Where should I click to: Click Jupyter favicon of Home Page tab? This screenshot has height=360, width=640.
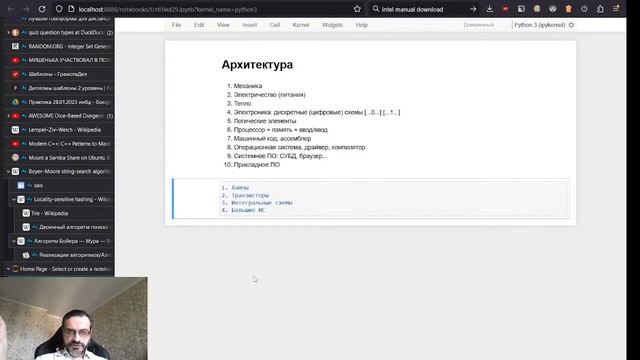(15, 269)
